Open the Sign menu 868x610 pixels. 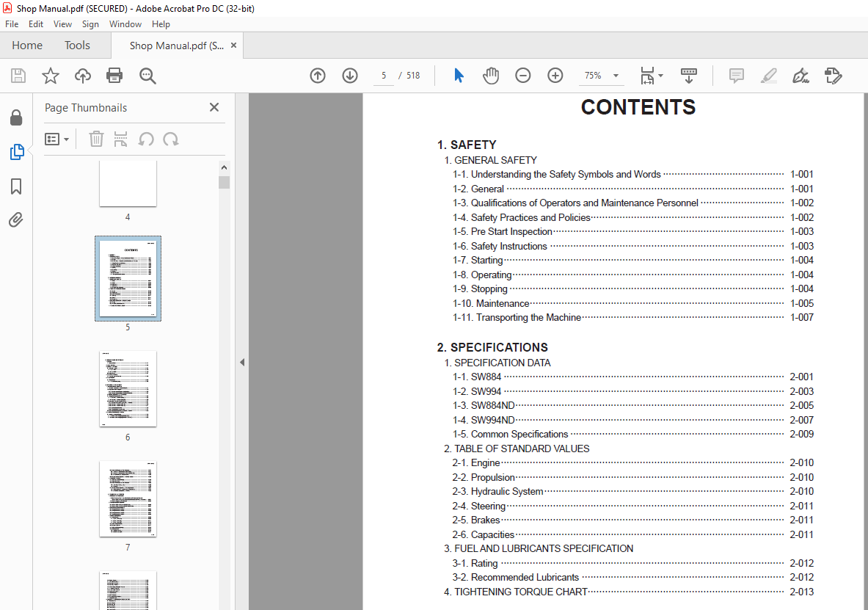[90, 23]
